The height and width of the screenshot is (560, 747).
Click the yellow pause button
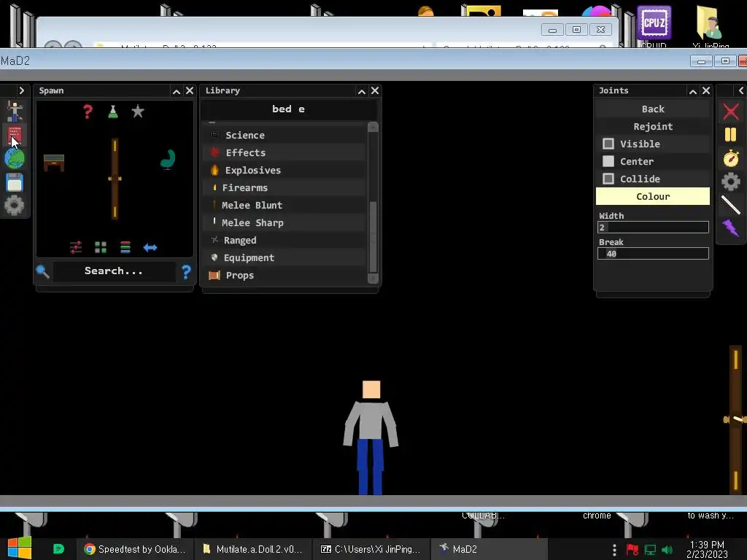(731, 135)
